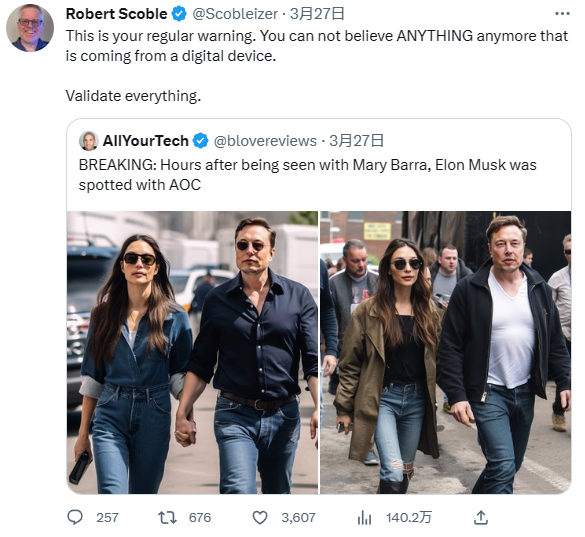Open the left photo with holding hands
The image size is (585, 537).
click(193, 352)
